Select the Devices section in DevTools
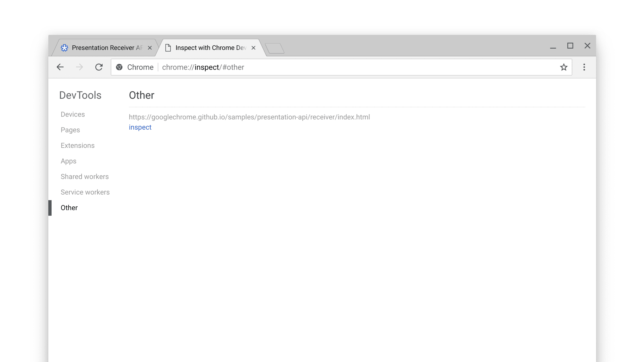 point(73,114)
